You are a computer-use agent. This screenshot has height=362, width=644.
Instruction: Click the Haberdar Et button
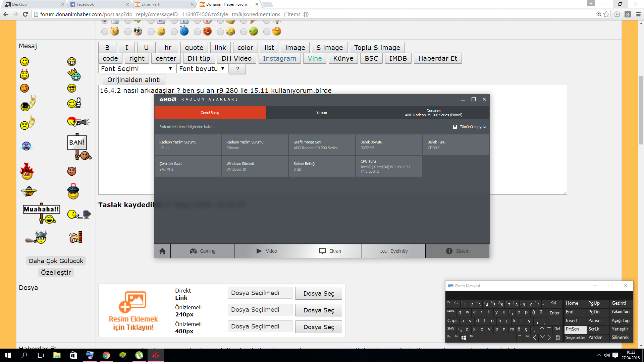pyautogui.click(x=438, y=58)
